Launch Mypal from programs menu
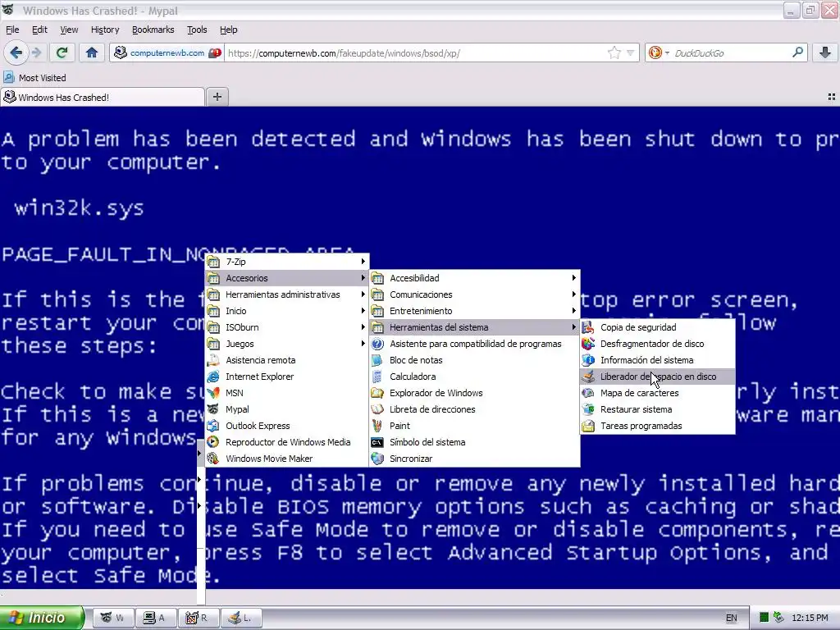Image resolution: width=840 pixels, height=630 pixels. coord(287,409)
